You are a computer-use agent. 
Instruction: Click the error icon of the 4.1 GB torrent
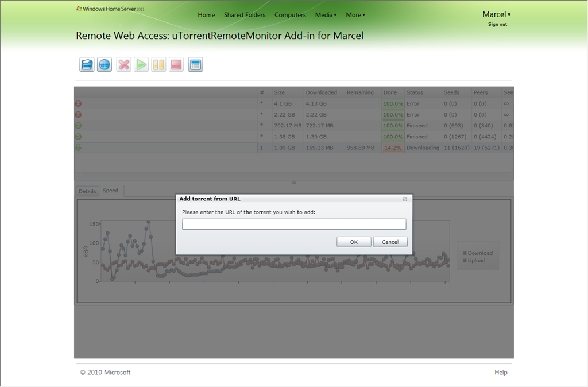pos(78,103)
